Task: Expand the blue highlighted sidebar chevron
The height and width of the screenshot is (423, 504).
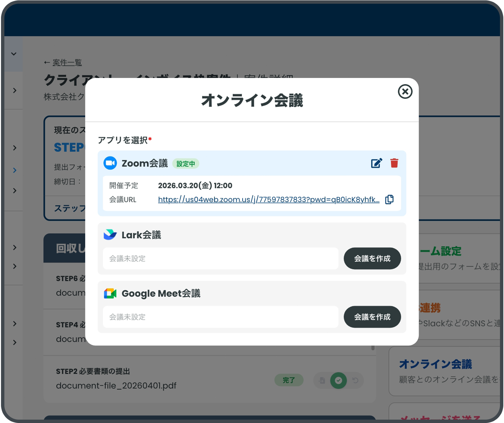Action: (x=14, y=170)
